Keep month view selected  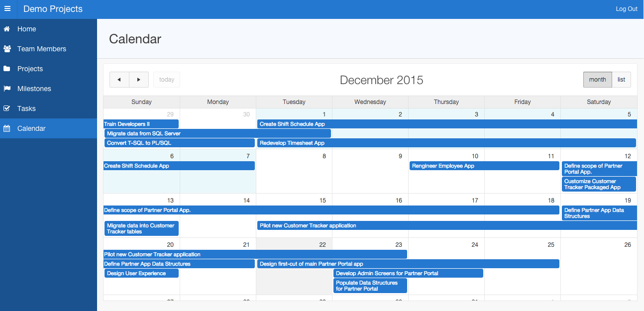pyautogui.click(x=597, y=80)
